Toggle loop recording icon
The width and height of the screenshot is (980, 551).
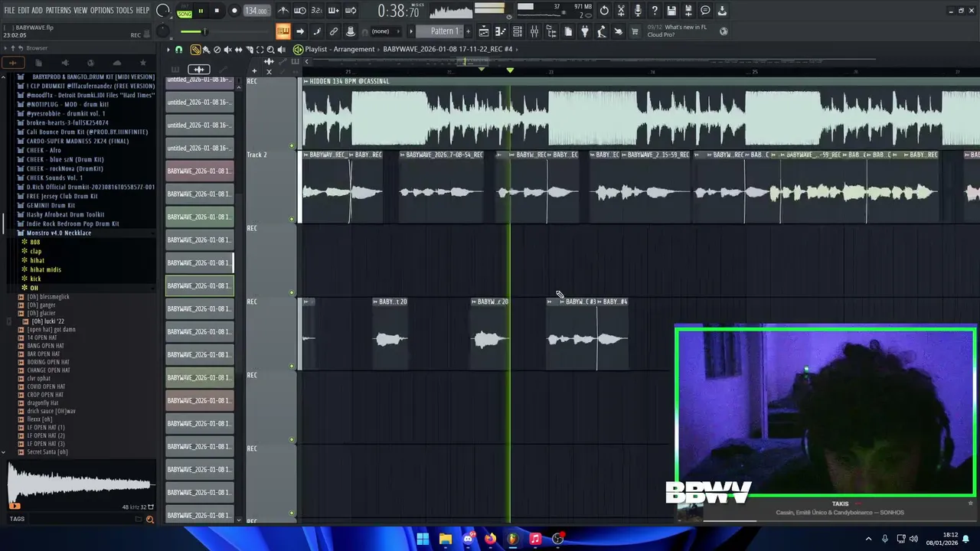351,11
